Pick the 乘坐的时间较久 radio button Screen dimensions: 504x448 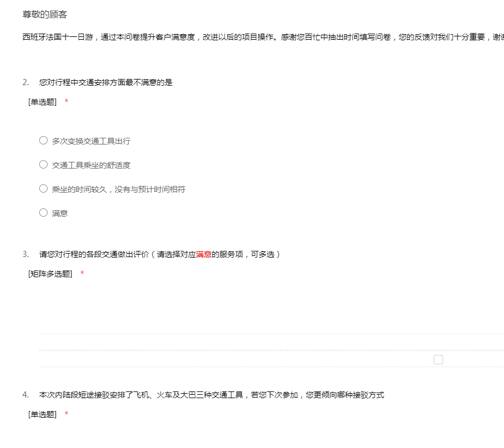(43, 189)
